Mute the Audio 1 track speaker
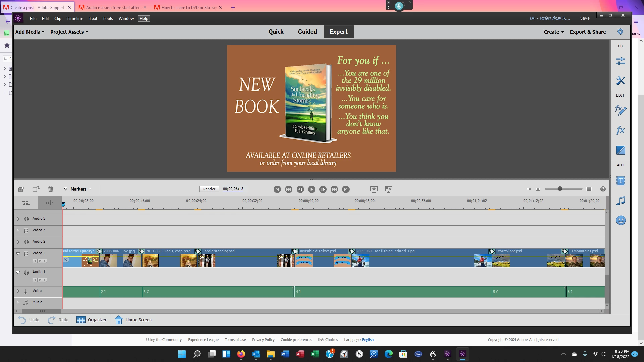644x362 pixels. tap(26, 272)
